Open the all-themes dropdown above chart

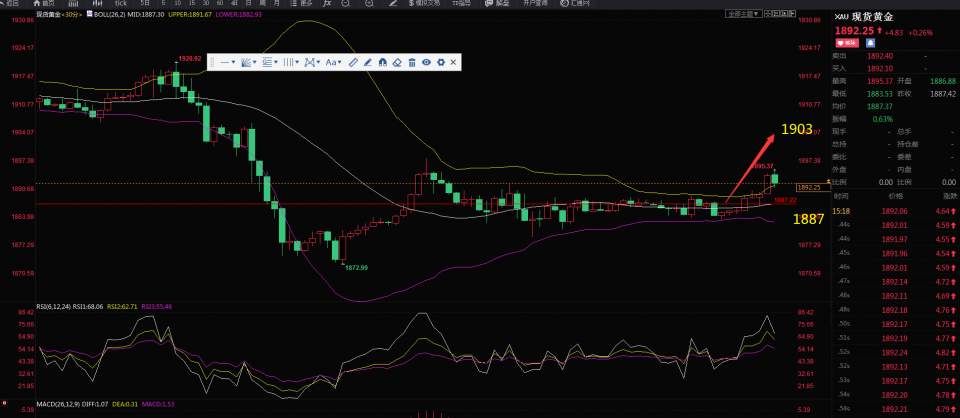(744, 13)
